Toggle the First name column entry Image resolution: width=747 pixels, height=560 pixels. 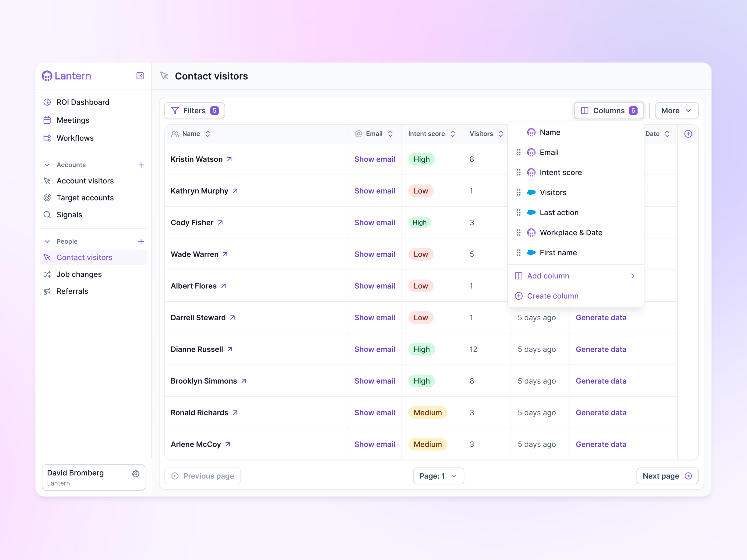558,252
